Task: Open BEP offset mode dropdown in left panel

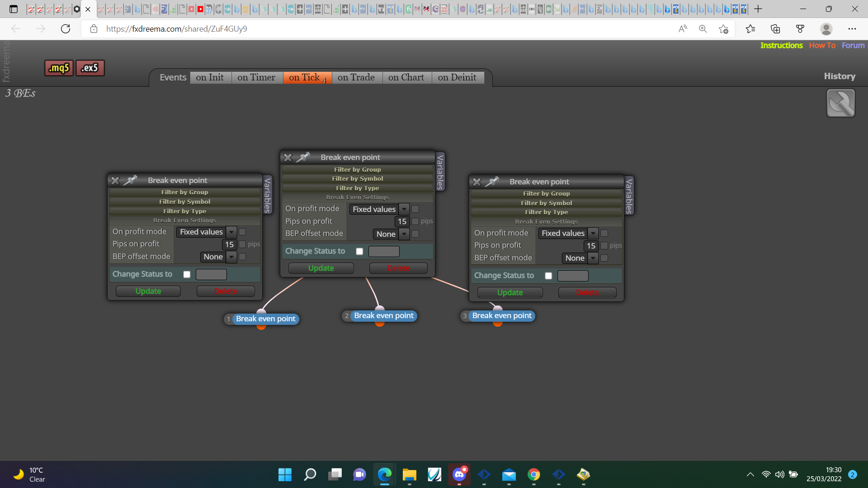Action: [218, 257]
